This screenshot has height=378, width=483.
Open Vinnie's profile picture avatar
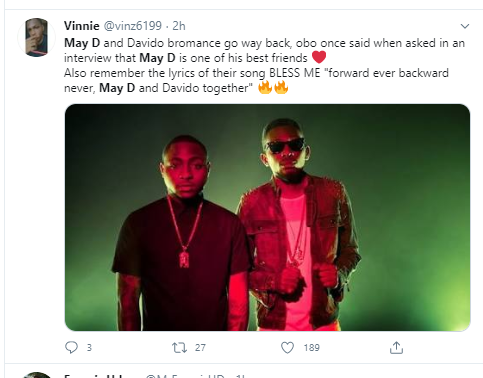(36, 37)
